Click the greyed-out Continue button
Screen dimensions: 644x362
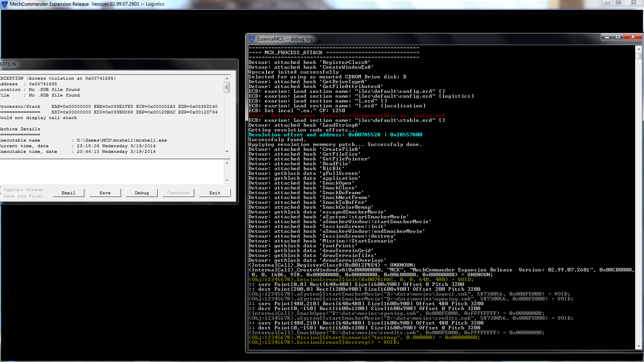pyautogui.click(x=178, y=193)
